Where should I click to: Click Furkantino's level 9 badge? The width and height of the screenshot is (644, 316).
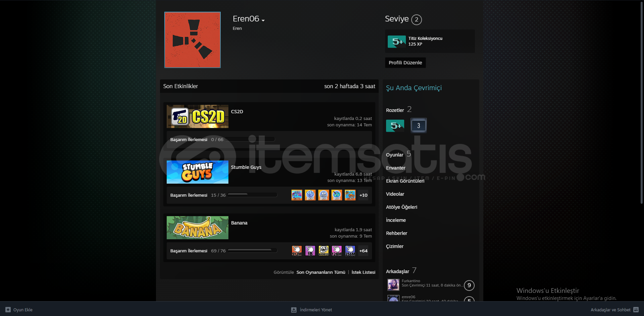pos(469,285)
